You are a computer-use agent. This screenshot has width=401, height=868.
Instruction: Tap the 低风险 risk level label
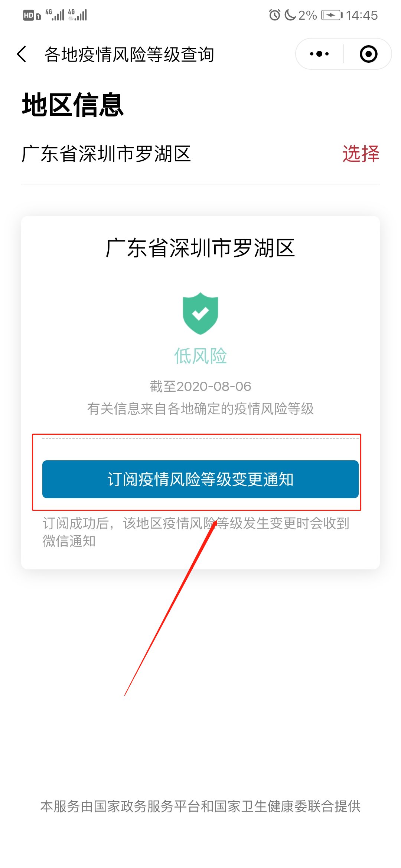pos(200,356)
